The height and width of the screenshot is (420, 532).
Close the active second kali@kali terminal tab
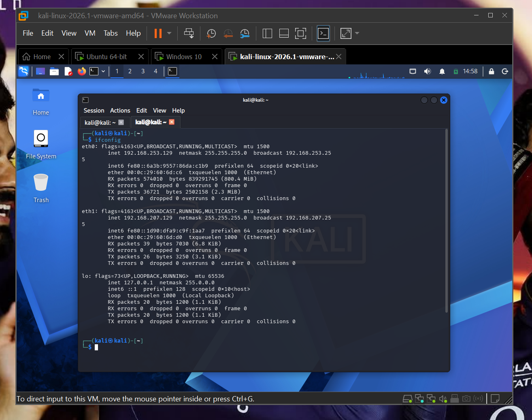pyautogui.click(x=172, y=122)
